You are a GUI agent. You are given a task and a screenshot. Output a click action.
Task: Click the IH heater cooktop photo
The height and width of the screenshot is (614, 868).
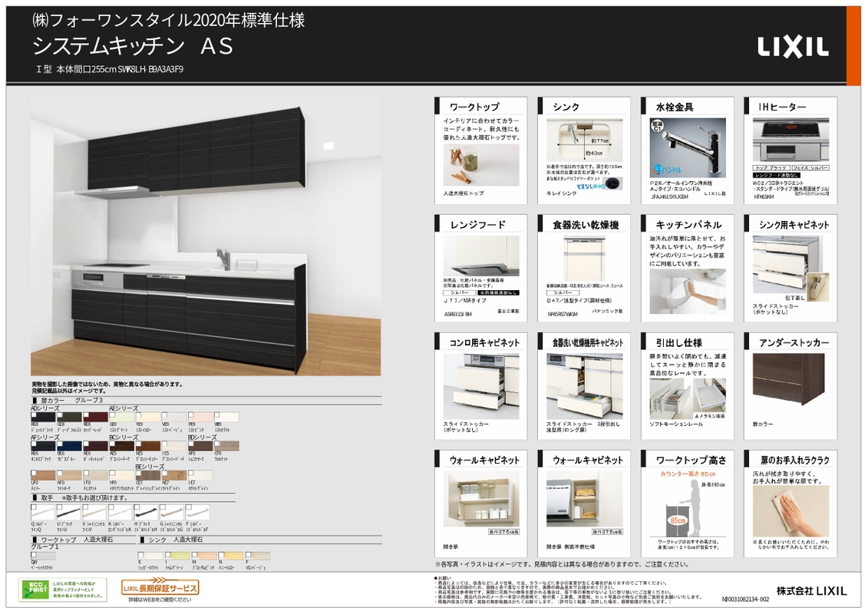[789, 140]
